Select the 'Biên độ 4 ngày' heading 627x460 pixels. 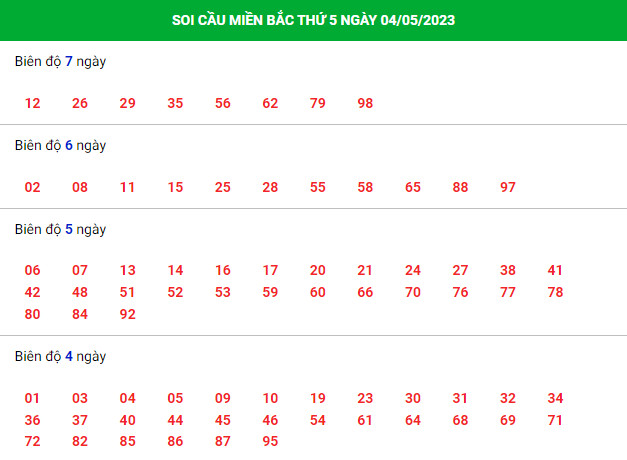click(60, 357)
